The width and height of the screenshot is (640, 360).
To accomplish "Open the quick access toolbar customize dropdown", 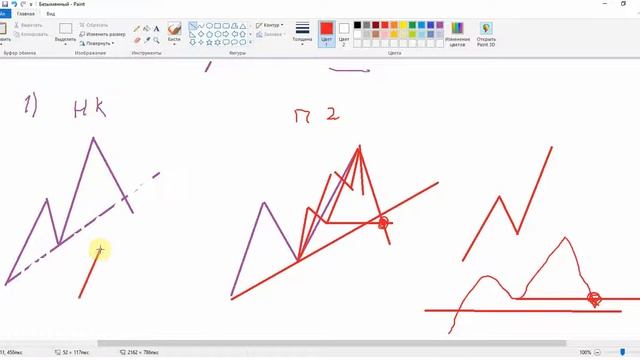I will [31, 4].
